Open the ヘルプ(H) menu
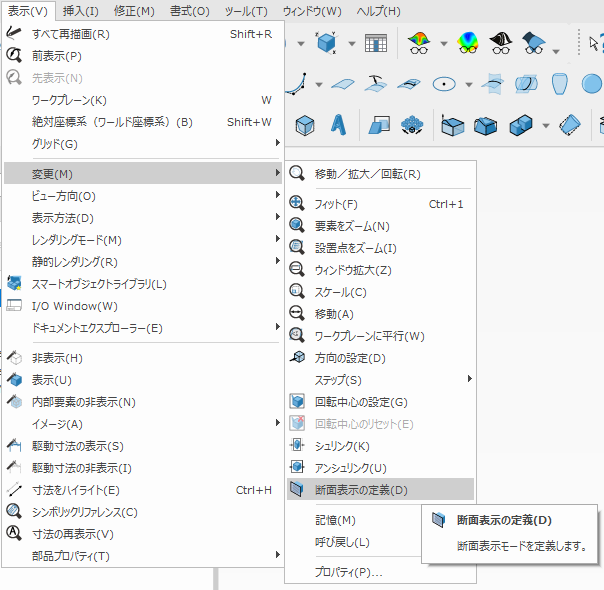 coord(378,11)
